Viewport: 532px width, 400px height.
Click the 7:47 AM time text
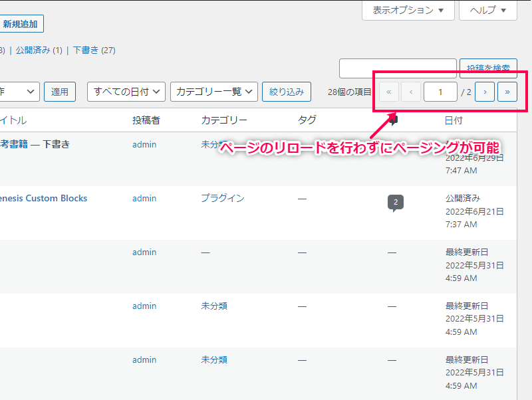pos(461,171)
